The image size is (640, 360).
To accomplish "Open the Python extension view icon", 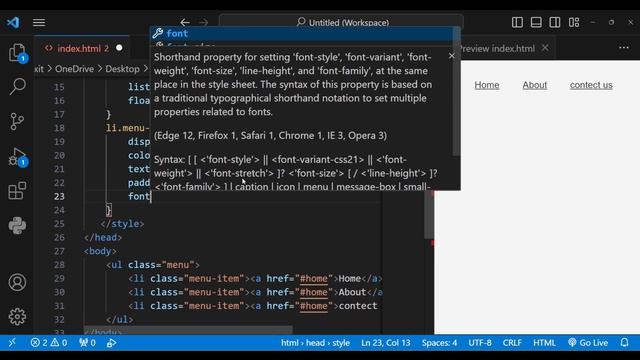I will click(x=17, y=225).
